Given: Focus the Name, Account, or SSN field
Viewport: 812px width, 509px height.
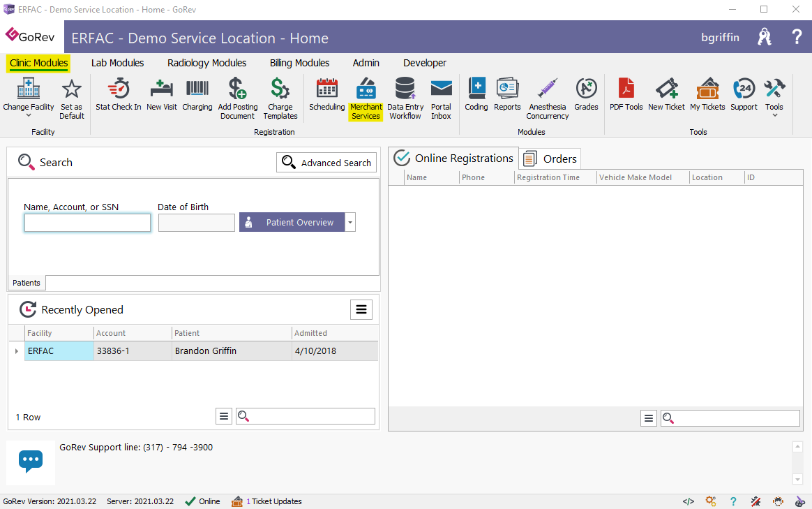Looking at the screenshot, I should coord(87,223).
